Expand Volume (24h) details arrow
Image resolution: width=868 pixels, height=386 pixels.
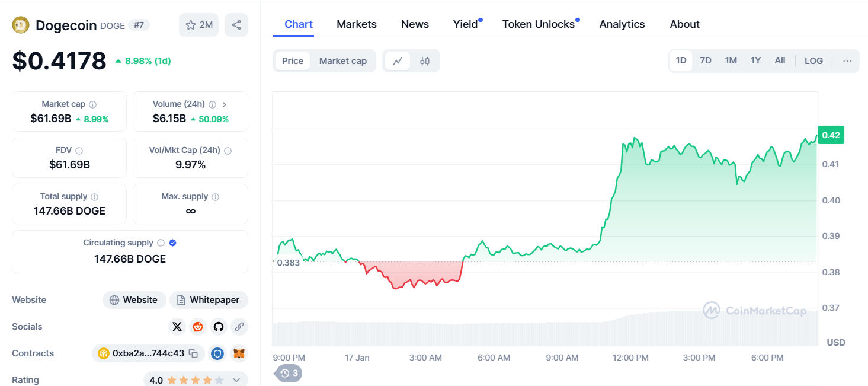click(225, 104)
